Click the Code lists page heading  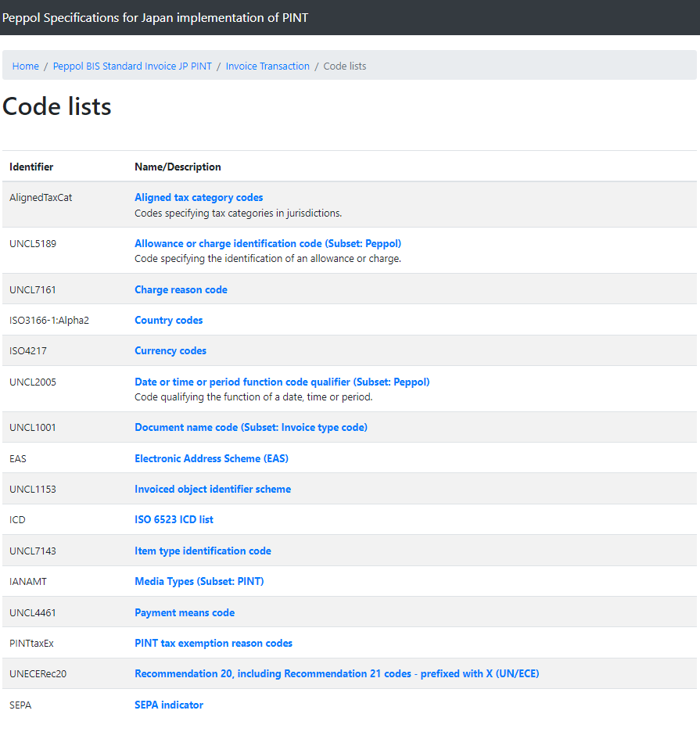[x=57, y=106]
